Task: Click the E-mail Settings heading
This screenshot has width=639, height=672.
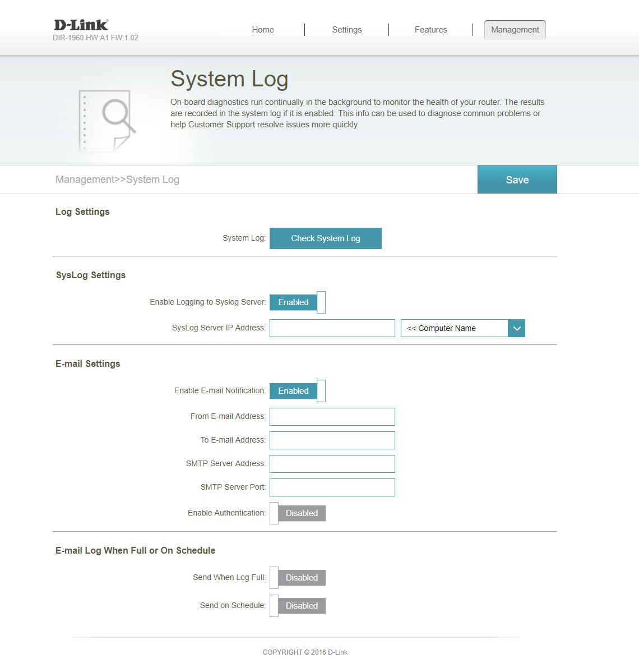Action: coord(88,363)
